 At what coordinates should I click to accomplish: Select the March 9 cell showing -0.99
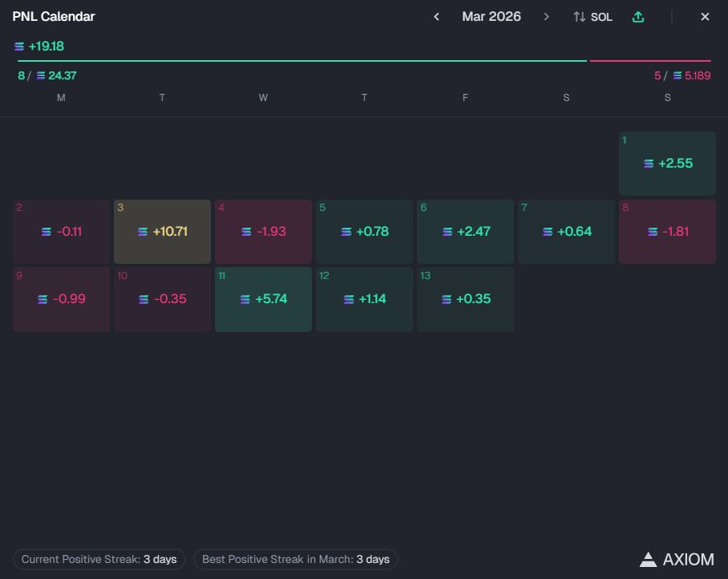pyautogui.click(x=61, y=299)
